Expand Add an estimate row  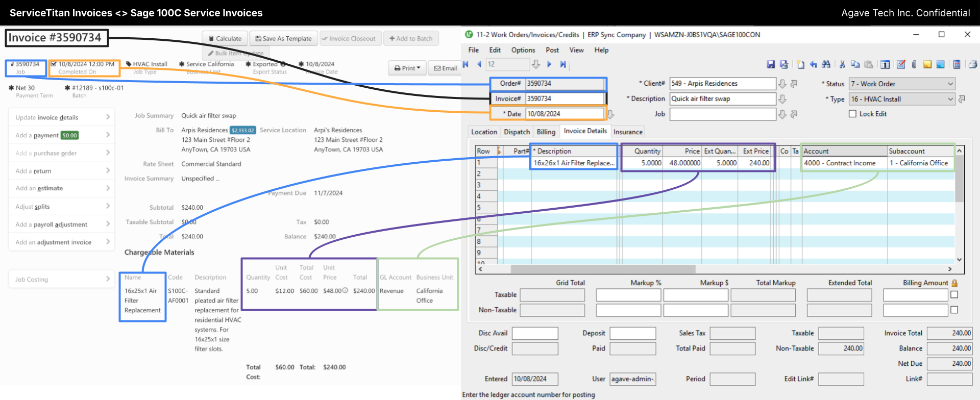coord(62,188)
